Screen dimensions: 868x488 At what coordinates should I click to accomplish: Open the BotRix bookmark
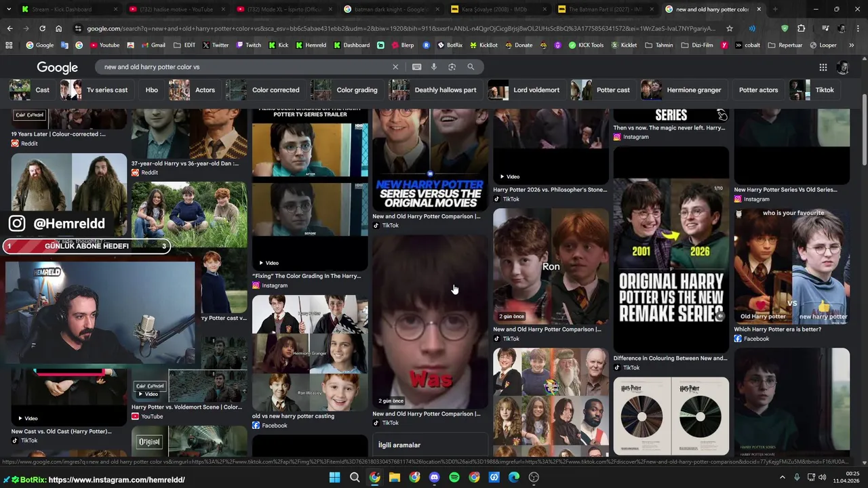[450, 45]
